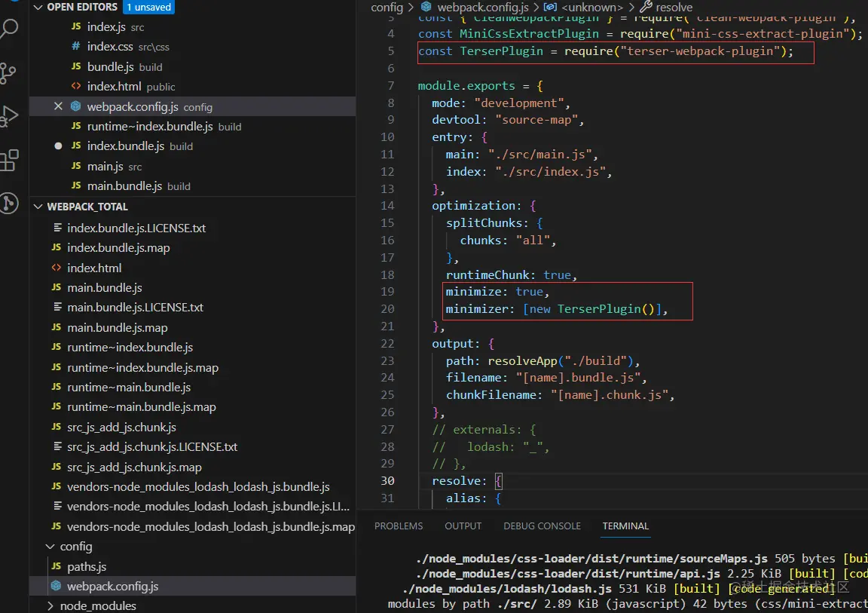Click the runtimeChunk: true code line

click(x=512, y=274)
